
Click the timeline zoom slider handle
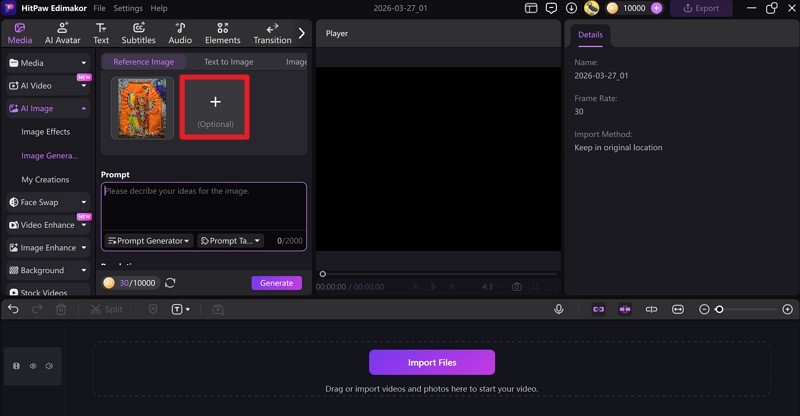719,310
